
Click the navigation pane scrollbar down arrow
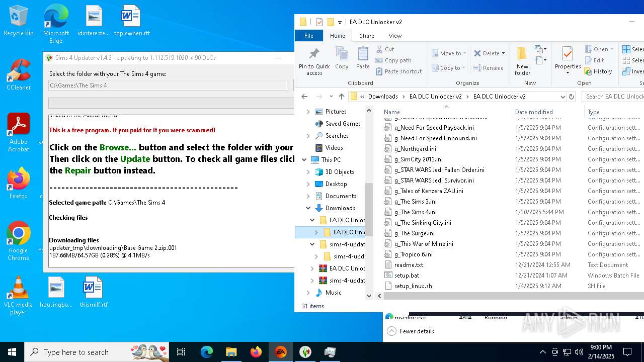tap(369, 296)
